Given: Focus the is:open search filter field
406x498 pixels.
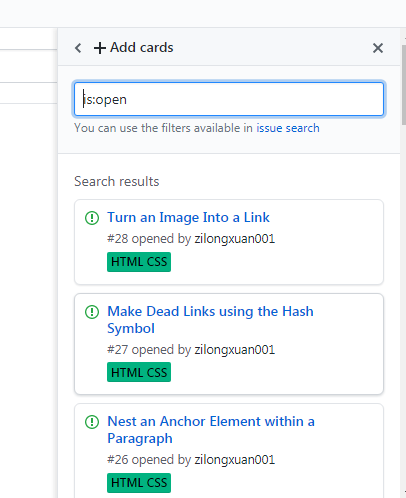Looking at the screenshot, I should click(x=229, y=99).
